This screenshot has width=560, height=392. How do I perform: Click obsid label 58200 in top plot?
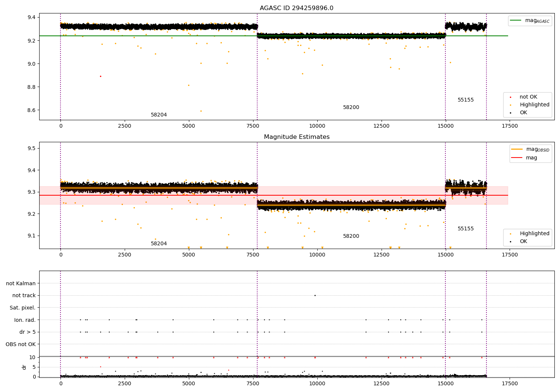pyautogui.click(x=351, y=108)
